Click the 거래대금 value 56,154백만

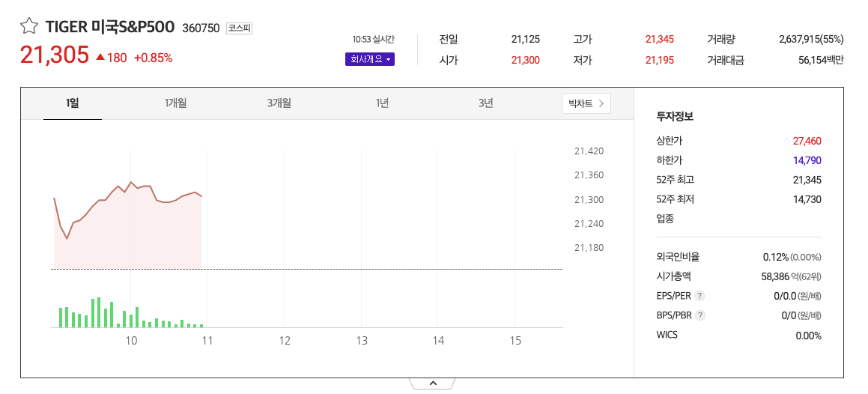[x=821, y=61]
